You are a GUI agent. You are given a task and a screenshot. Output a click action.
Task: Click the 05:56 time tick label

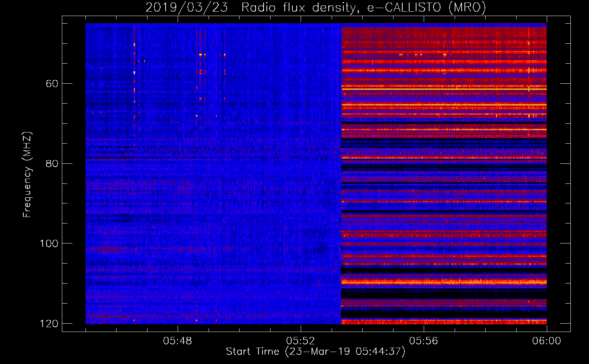point(424,341)
